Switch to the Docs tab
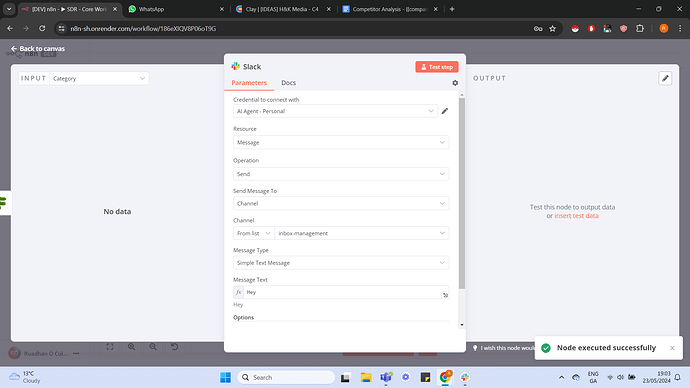690x388 pixels. [x=289, y=83]
